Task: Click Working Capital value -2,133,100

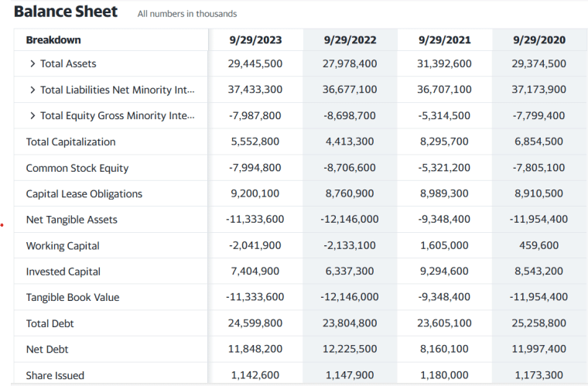Action: click(350, 245)
